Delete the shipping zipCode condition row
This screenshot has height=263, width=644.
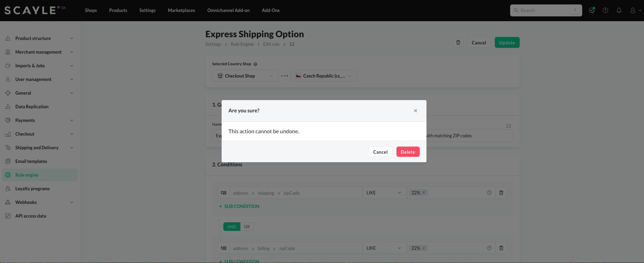pyautogui.click(x=501, y=193)
